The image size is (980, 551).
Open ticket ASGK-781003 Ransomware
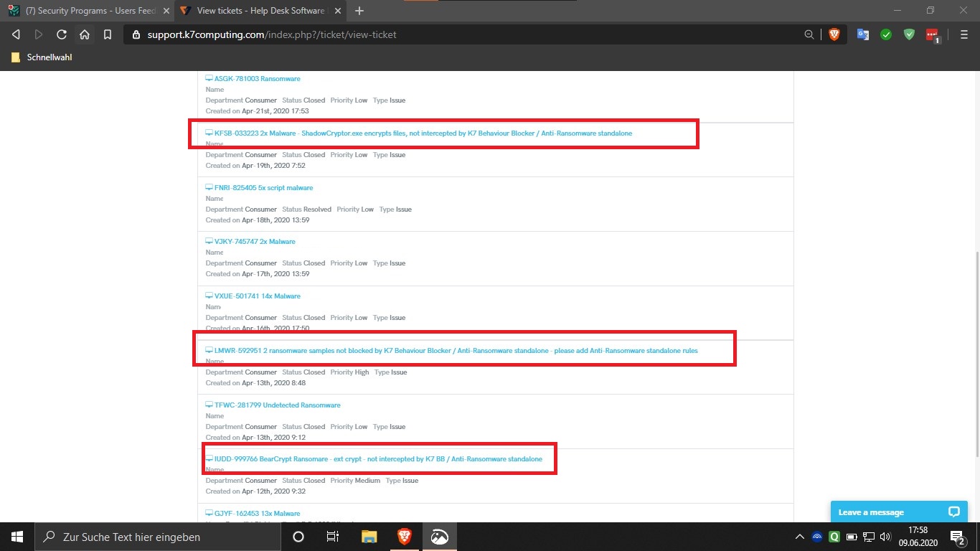click(257, 79)
